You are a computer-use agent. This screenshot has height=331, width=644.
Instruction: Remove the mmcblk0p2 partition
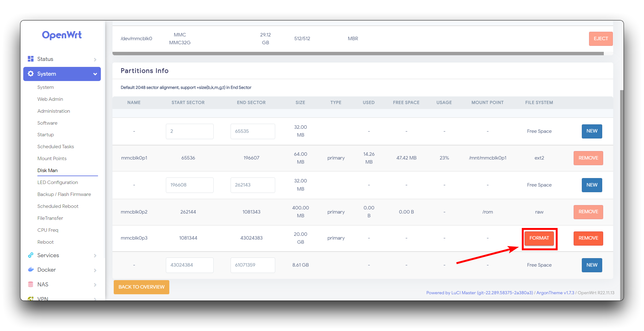coord(588,212)
